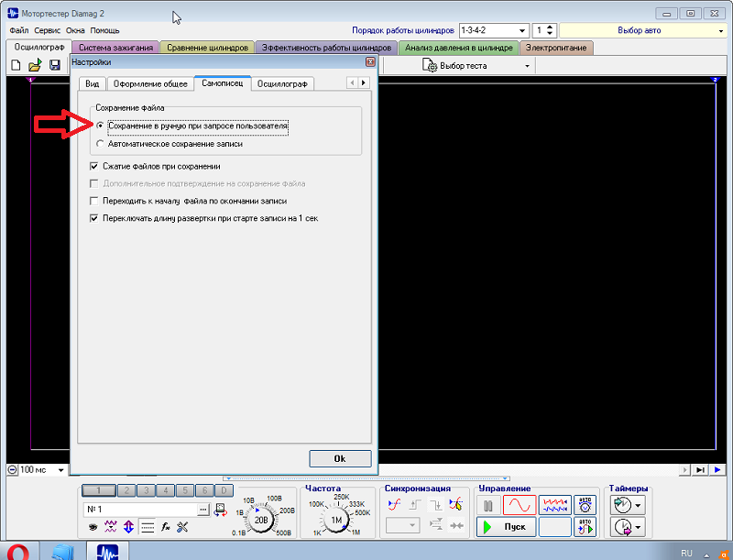Viewport: 733px width, 560px height.
Task: Open Оформление общее settings tab
Action: click(x=150, y=83)
